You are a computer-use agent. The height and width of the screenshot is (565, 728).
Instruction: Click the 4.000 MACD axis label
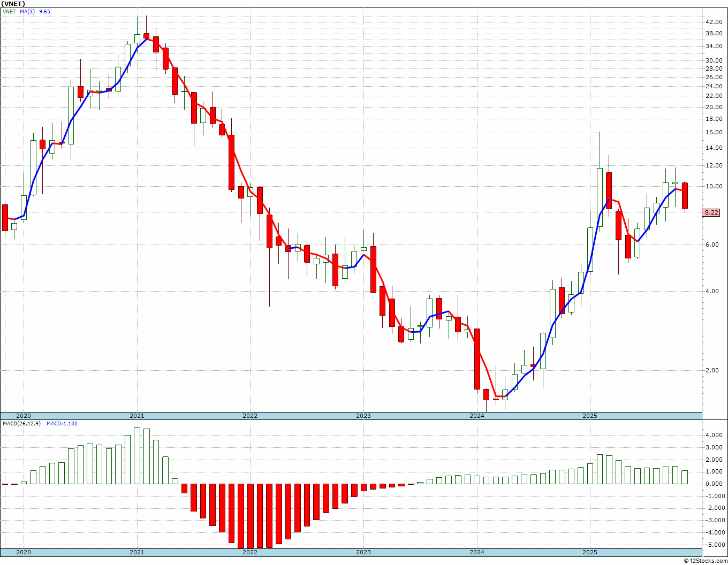coord(714,435)
